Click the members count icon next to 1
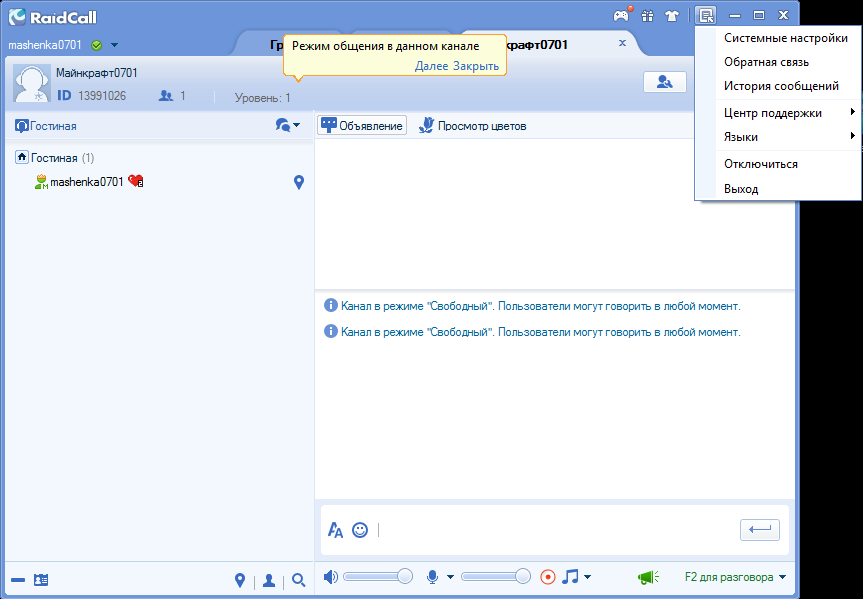 (x=166, y=96)
